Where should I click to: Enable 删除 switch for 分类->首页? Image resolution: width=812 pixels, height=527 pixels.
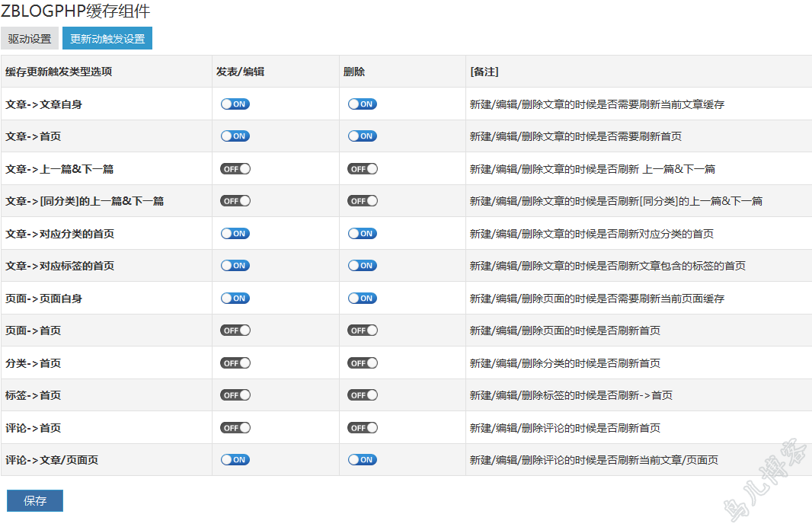363,363
